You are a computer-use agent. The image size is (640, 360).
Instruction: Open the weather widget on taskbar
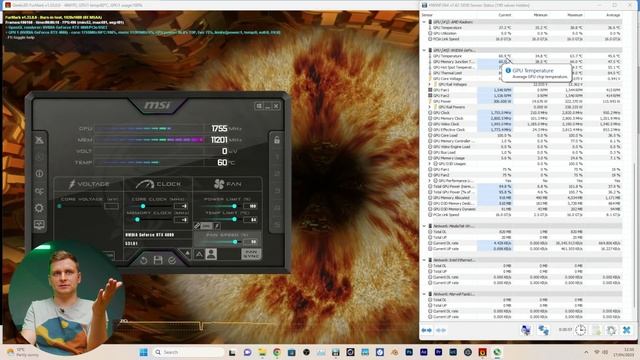pyautogui.click(x=23, y=353)
